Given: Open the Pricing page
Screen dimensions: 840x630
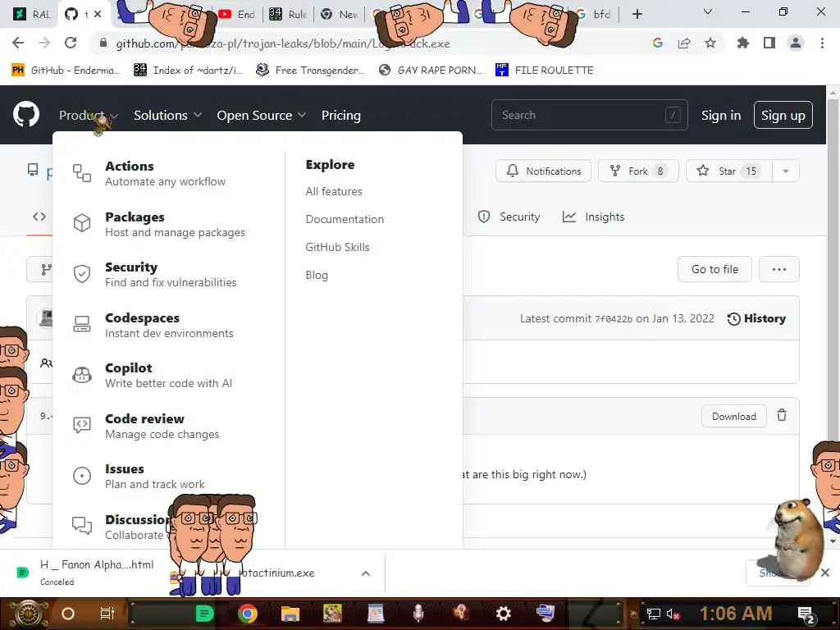Looking at the screenshot, I should pyautogui.click(x=340, y=115).
